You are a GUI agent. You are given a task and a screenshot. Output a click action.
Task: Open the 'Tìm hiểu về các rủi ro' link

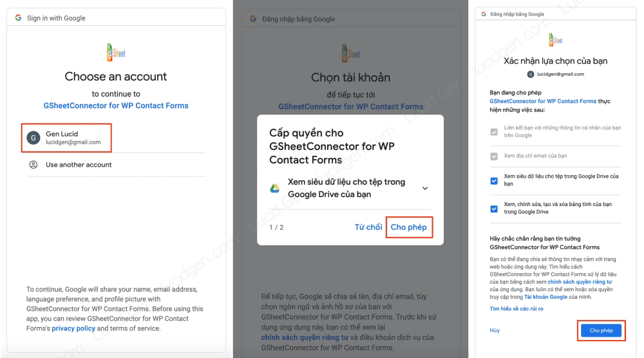[x=516, y=308]
